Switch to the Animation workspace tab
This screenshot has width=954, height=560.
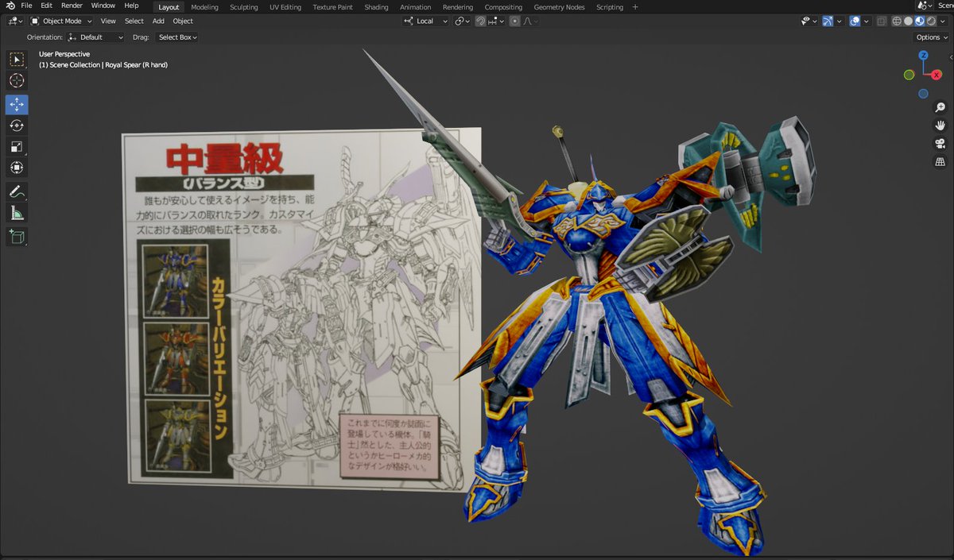[x=416, y=7]
